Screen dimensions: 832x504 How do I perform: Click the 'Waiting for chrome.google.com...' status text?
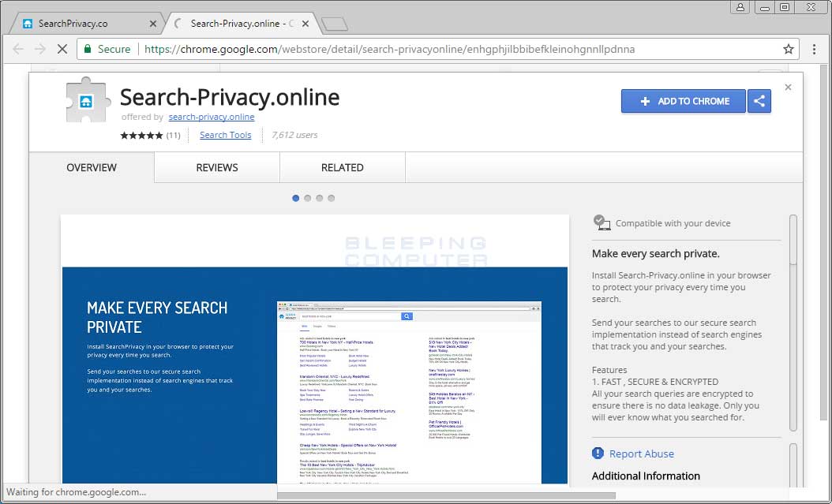pyautogui.click(x=76, y=492)
